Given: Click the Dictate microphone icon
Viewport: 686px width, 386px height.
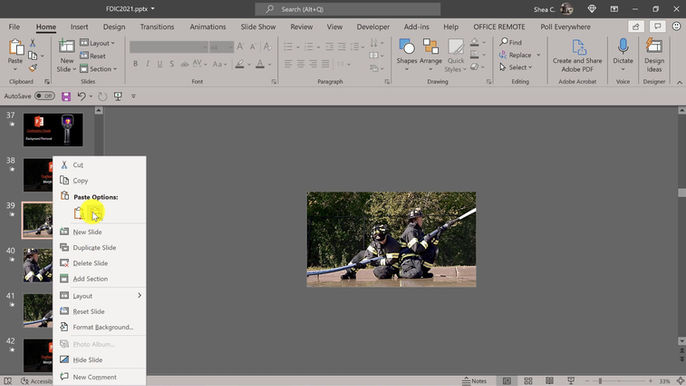Looking at the screenshot, I should 623,46.
